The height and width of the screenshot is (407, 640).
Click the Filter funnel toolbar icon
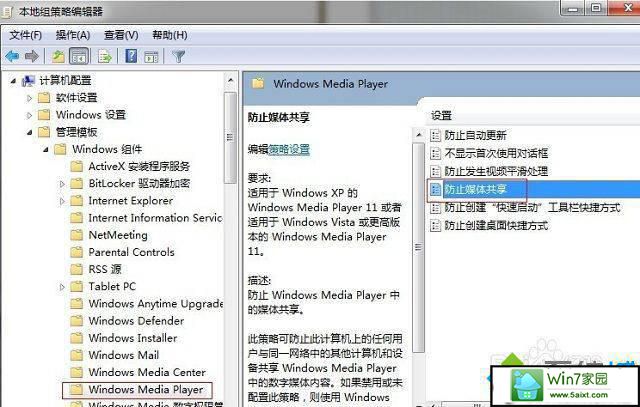click(x=179, y=56)
